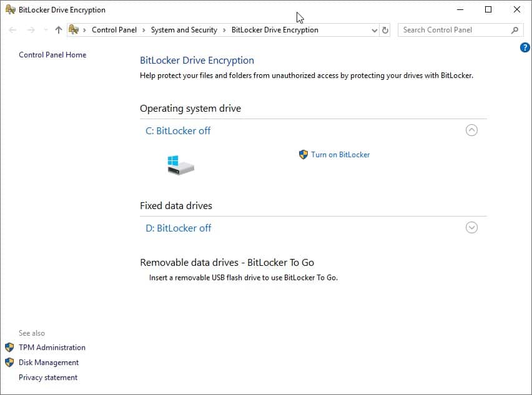Navigate to Control Panel breadcrumb
Viewport: 532px width, 395px height.
[114, 30]
